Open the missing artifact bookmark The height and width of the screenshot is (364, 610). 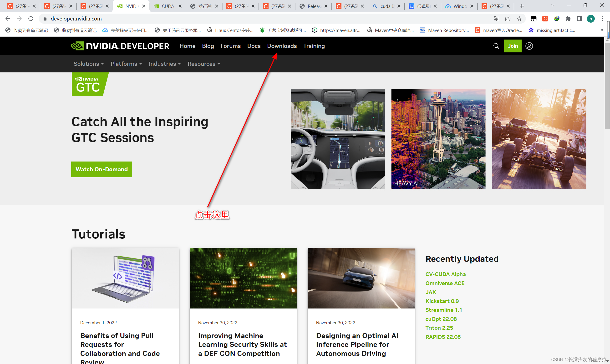(x=552, y=30)
